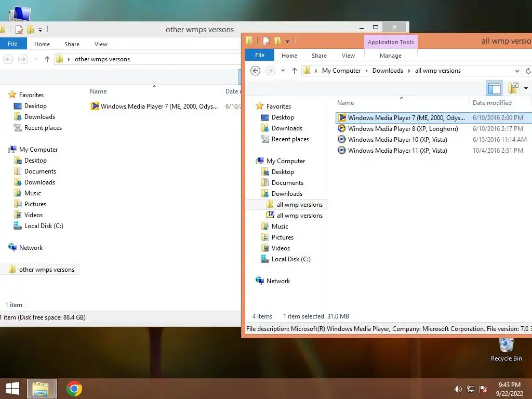Select Windows Media Player 7 icon in other wmps versons window
This screenshot has width=532, height=399.
pyautogui.click(x=95, y=106)
